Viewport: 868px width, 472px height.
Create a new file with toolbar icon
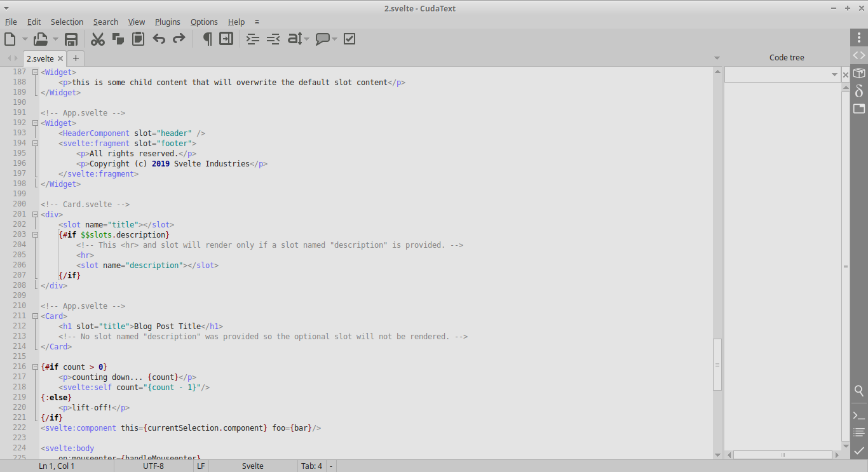point(10,39)
